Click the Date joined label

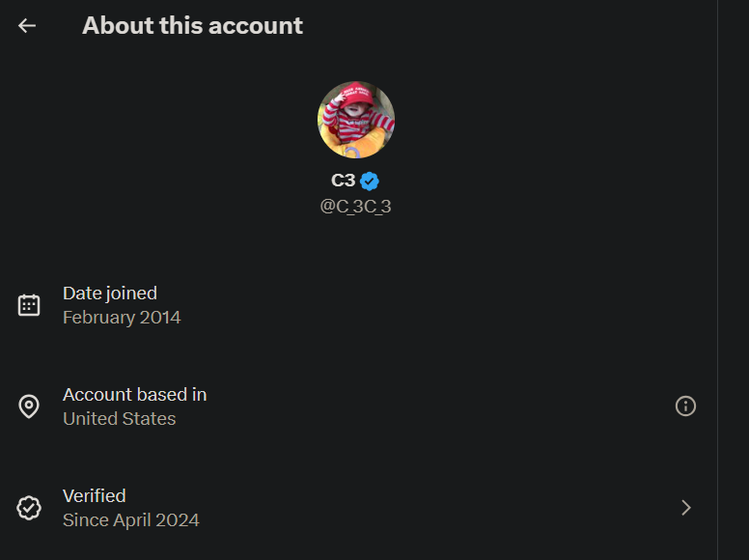pyautogui.click(x=110, y=294)
